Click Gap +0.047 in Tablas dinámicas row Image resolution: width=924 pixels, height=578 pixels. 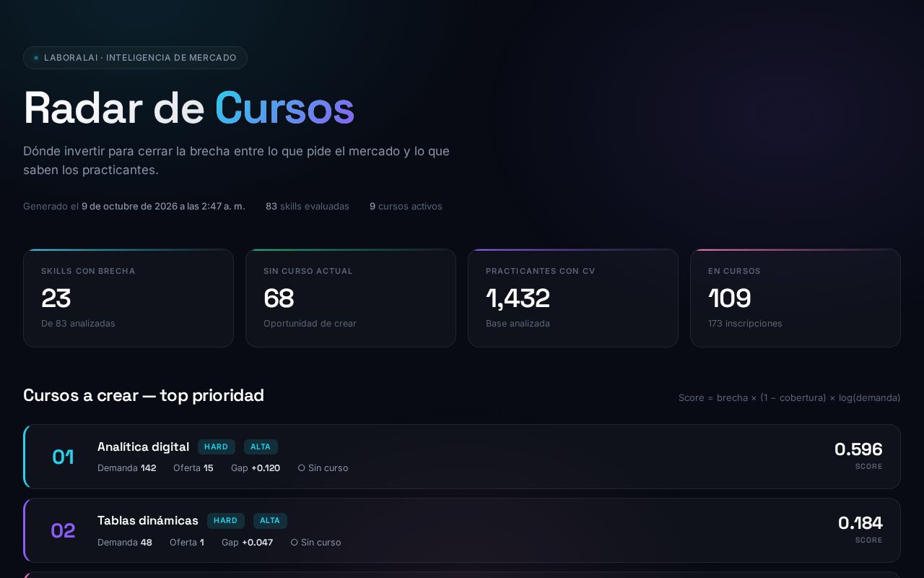[x=248, y=543]
